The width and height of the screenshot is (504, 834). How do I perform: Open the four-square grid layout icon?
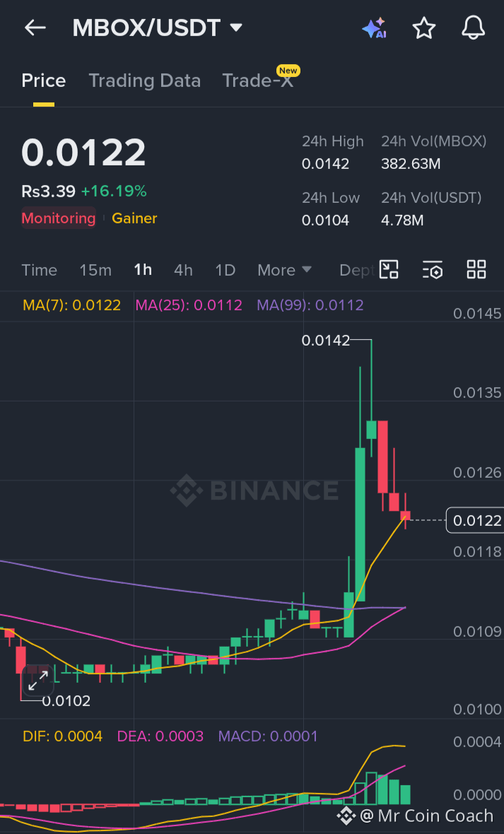476,270
